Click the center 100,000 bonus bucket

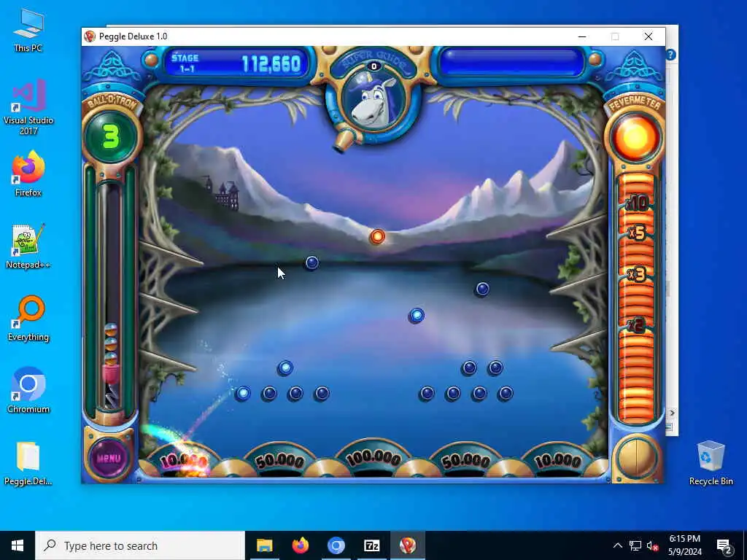374,459
